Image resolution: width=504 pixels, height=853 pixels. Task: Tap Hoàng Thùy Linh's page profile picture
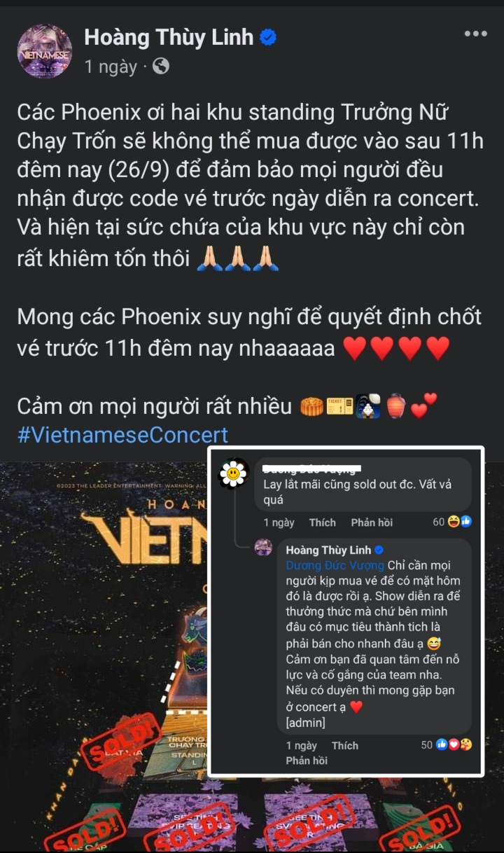(44, 50)
